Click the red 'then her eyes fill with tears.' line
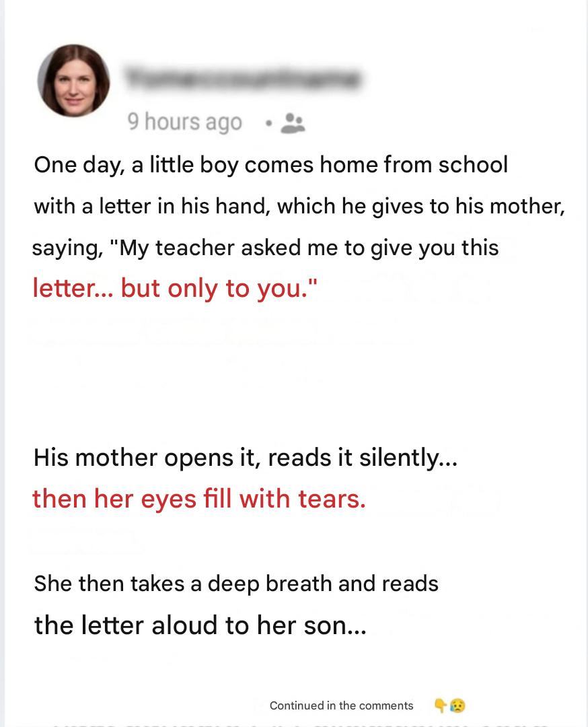The height and width of the screenshot is (727, 588). pyautogui.click(x=199, y=499)
